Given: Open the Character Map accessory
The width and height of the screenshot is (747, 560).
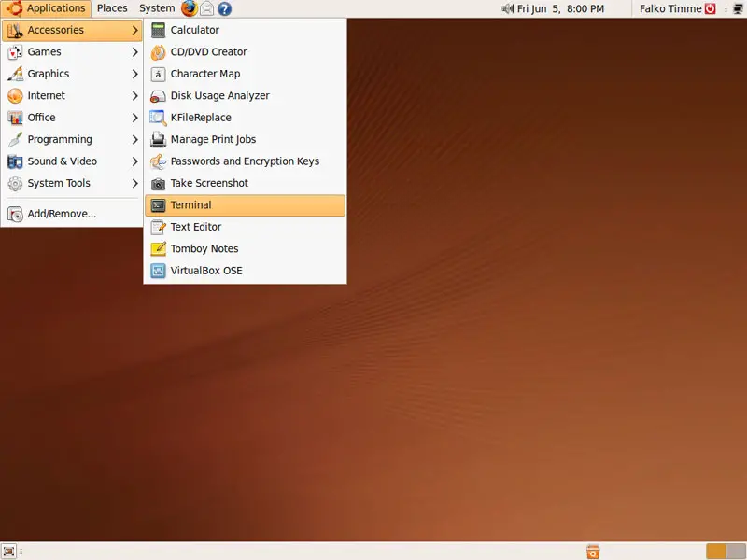Looking at the screenshot, I should click(x=245, y=74).
